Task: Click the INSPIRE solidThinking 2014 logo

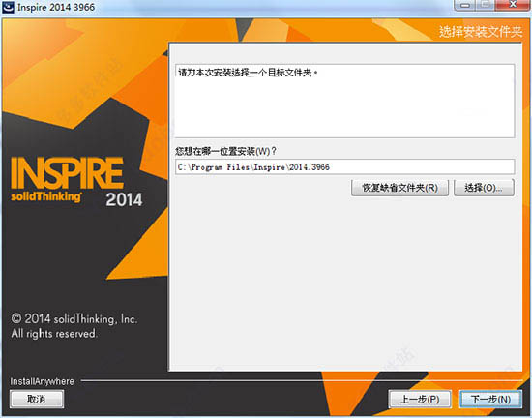Action: [x=76, y=182]
